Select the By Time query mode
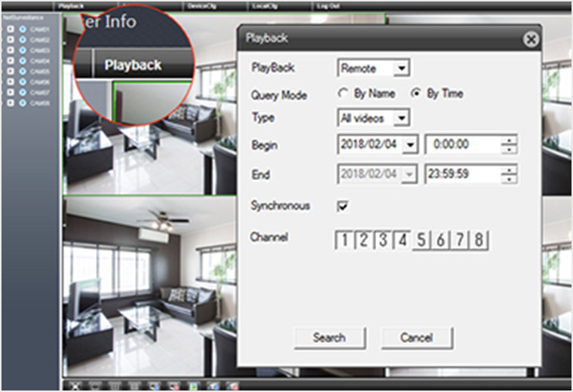The width and height of the screenshot is (573, 392). coord(416,94)
